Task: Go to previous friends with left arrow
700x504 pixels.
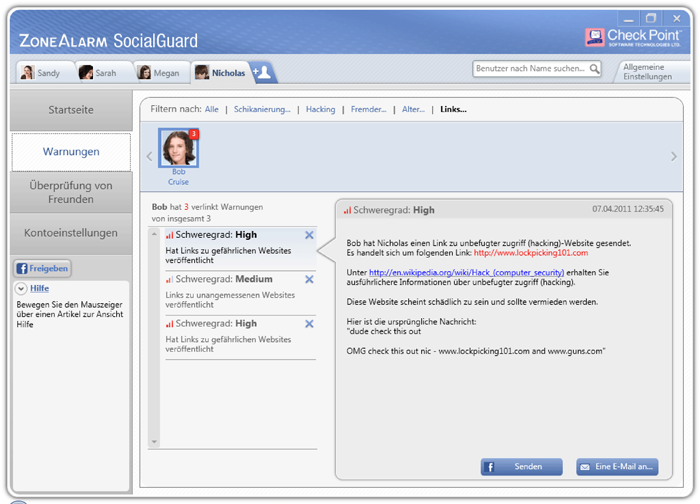Action: pyautogui.click(x=150, y=156)
